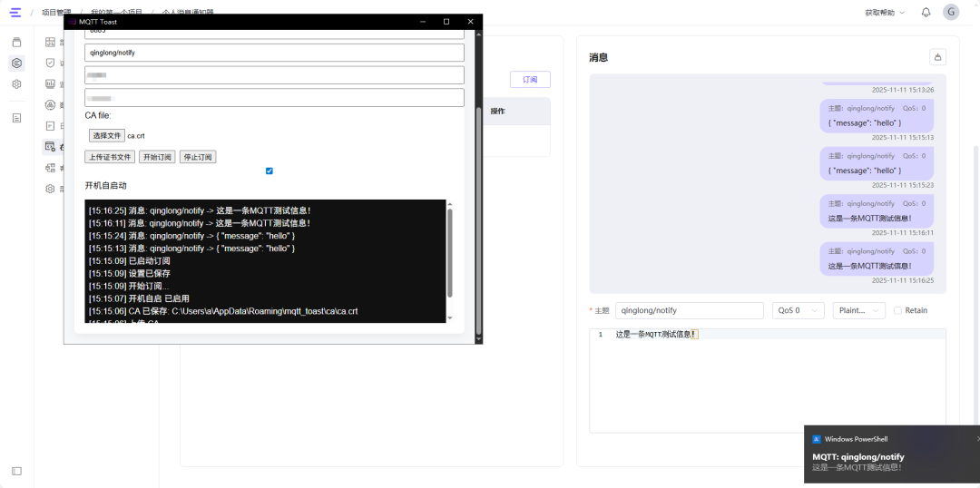Open the gear icon in side menu
Image resolution: width=980 pixels, height=488 pixels.
(x=50, y=189)
